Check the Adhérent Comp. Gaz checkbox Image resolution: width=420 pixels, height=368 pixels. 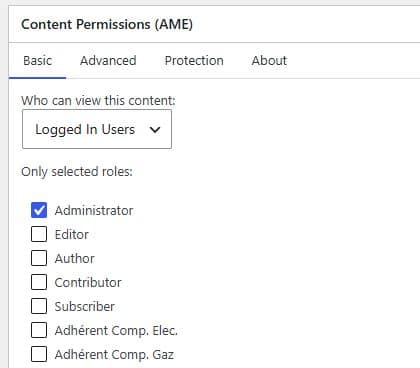point(39,354)
